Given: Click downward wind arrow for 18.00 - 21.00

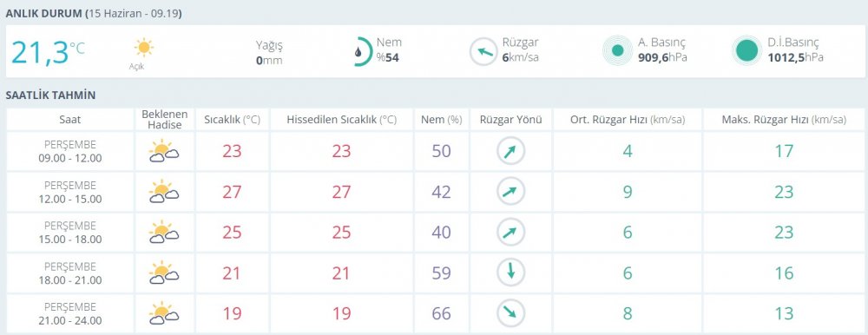Looking at the screenshot, I should pos(510,273).
